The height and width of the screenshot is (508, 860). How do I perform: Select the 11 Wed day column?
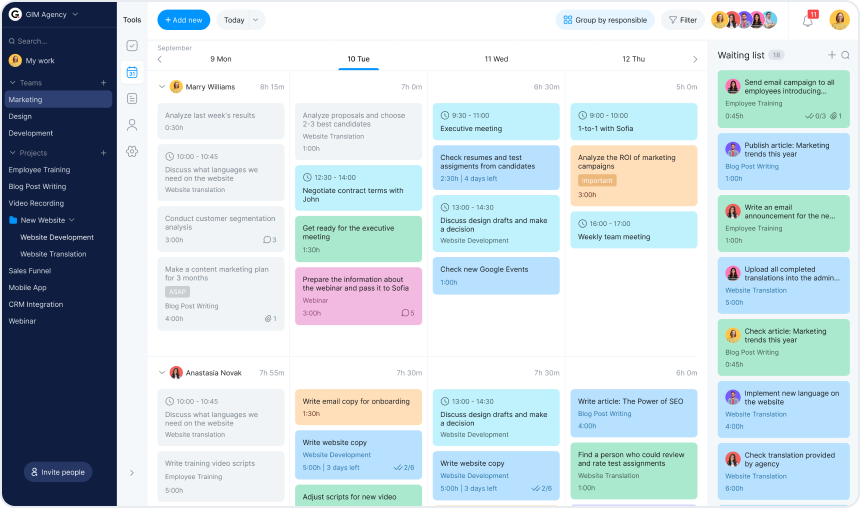[496, 59]
